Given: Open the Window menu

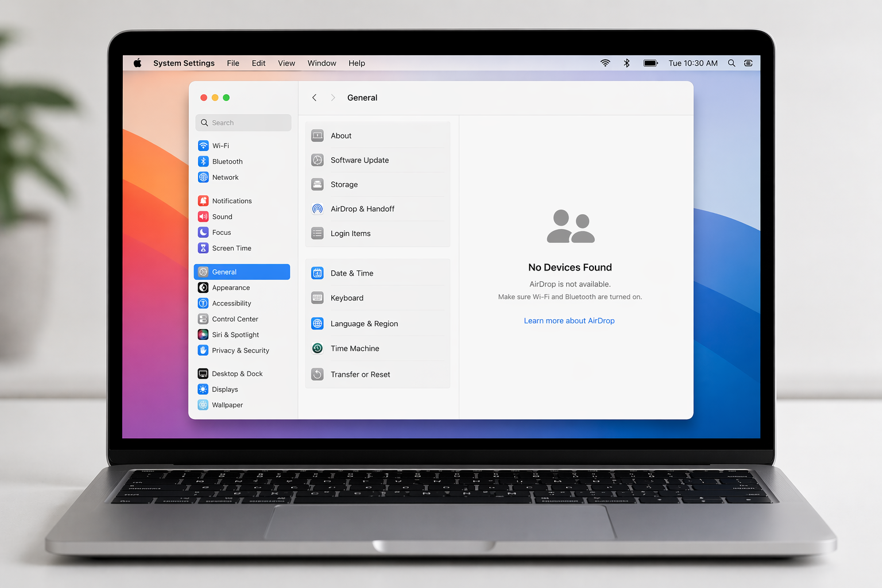Looking at the screenshot, I should 322,63.
